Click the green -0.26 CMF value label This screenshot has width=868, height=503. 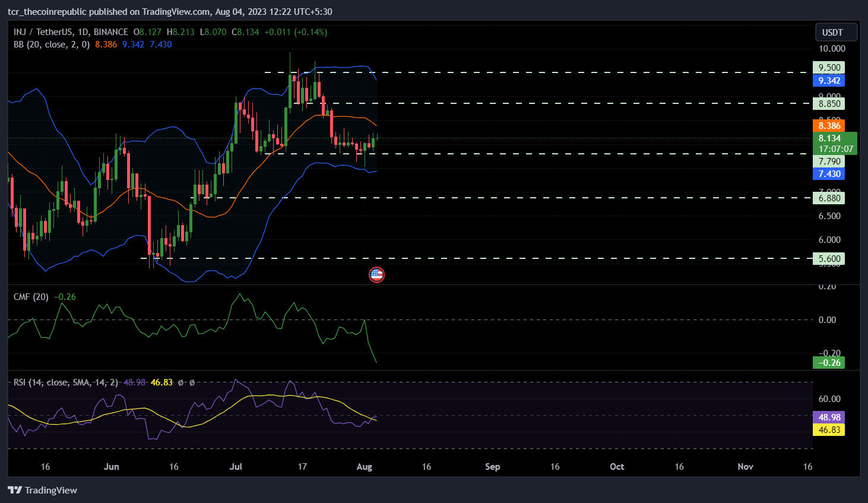[x=829, y=363]
